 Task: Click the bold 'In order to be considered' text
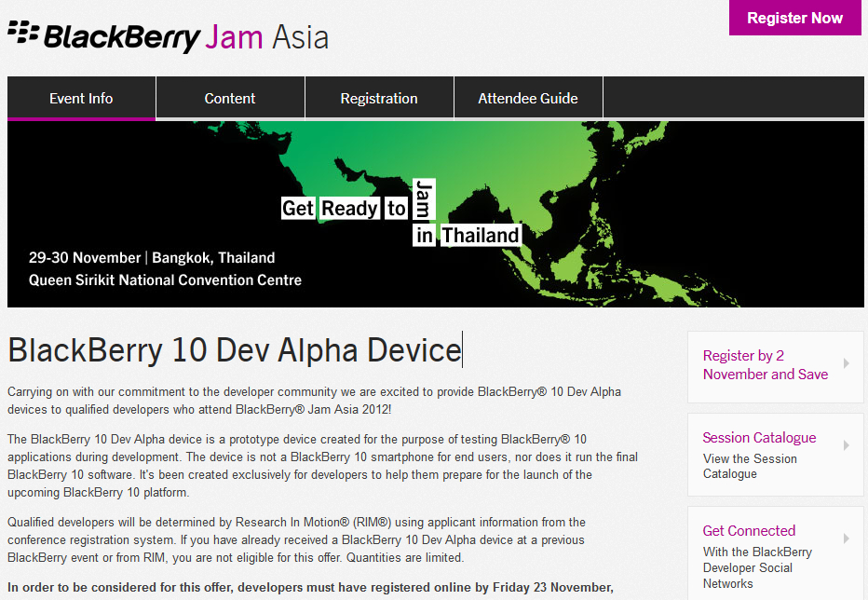click(310, 587)
